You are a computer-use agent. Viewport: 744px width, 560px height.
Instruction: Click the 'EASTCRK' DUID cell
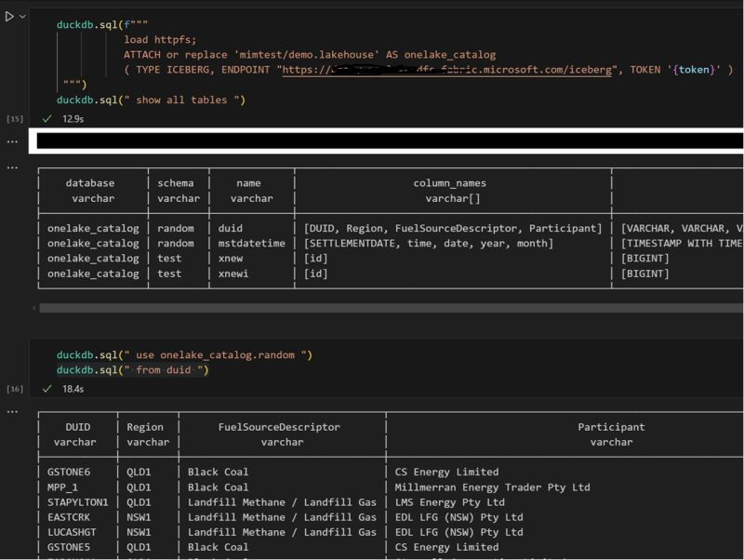[69, 517]
